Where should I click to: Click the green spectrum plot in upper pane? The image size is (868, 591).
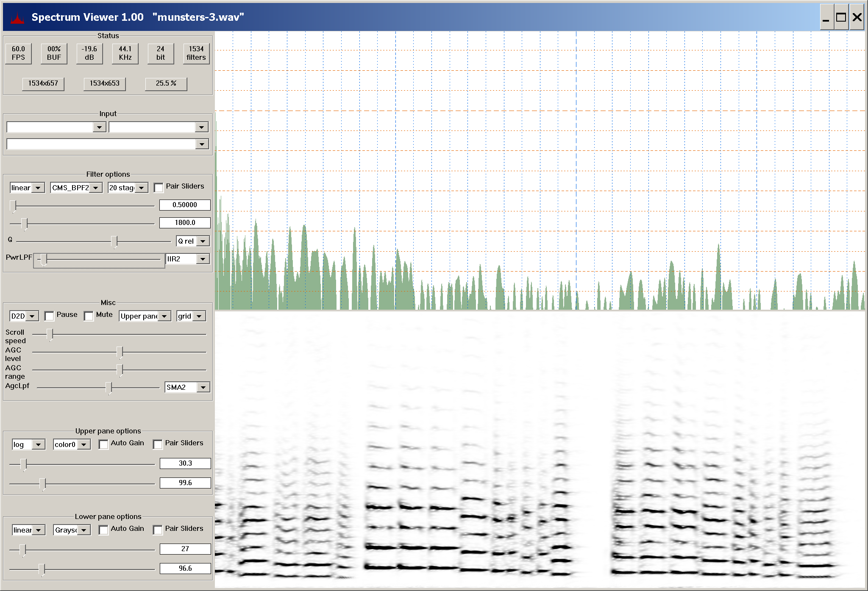[540, 170]
